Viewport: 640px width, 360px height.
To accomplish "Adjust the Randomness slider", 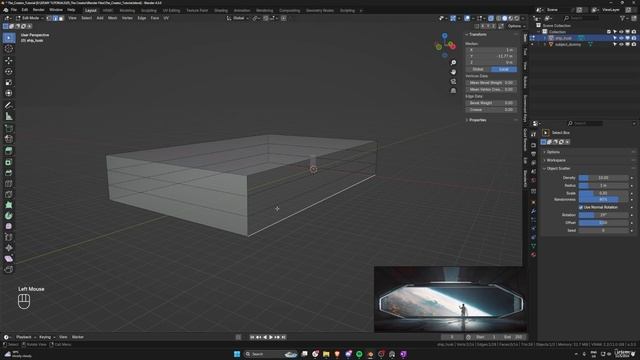I will pos(603,200).
